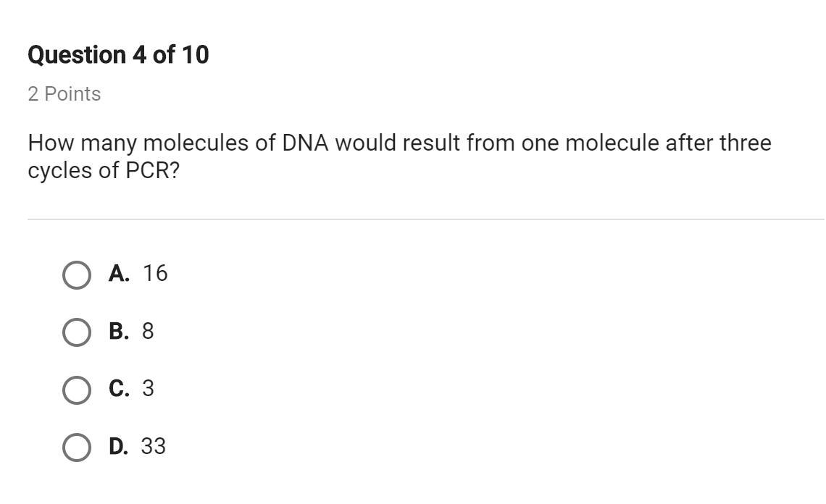
Task: Mark the radio button for option C
Action: [77, 390]
